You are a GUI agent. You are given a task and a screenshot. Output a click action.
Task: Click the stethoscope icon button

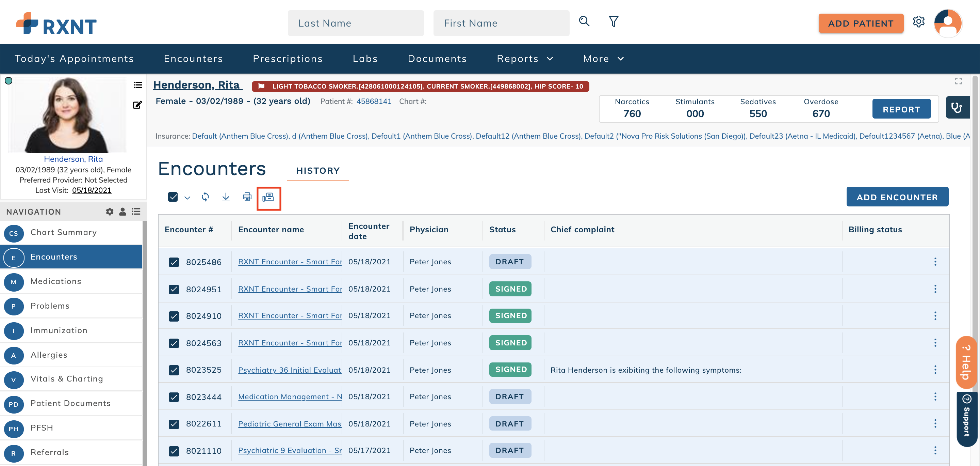coord(957,108)
